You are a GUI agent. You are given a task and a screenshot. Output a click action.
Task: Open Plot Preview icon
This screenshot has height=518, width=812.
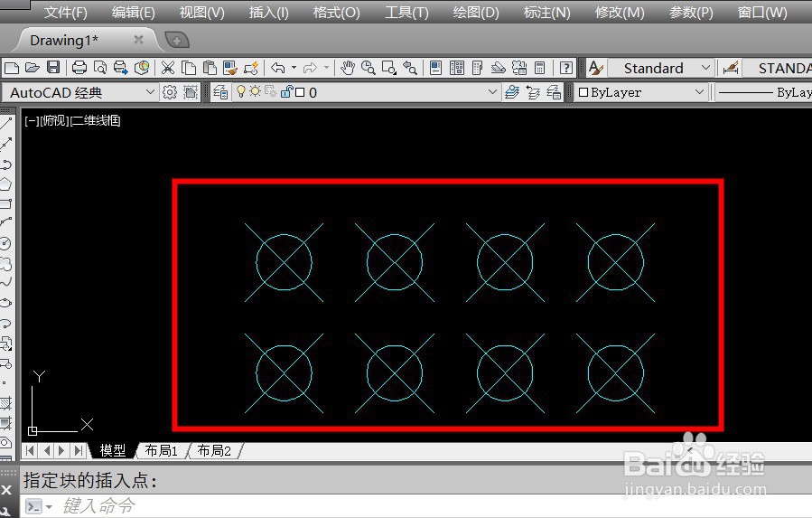(100, 68)
